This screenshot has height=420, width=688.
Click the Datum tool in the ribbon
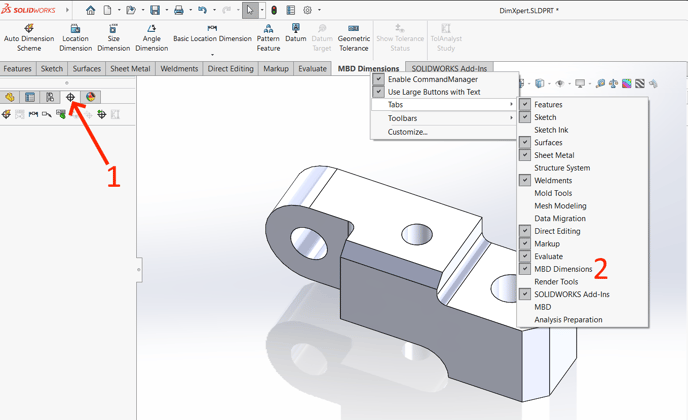pyautogui.click(x=296, y=33)
